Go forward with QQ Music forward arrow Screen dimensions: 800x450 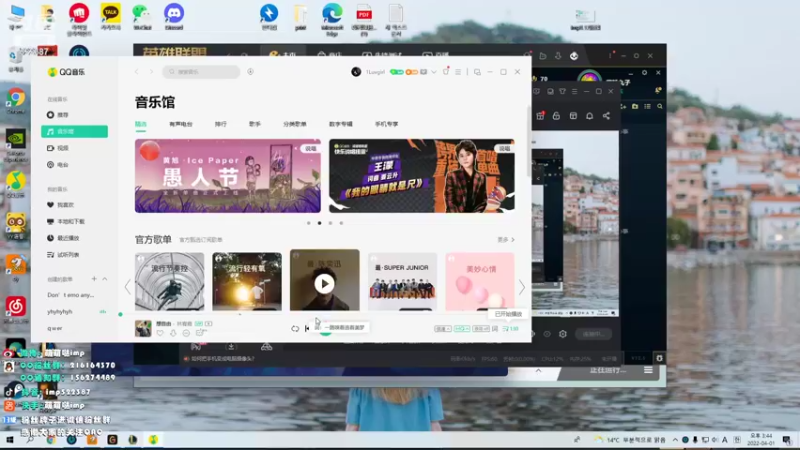tap(151, 72)
